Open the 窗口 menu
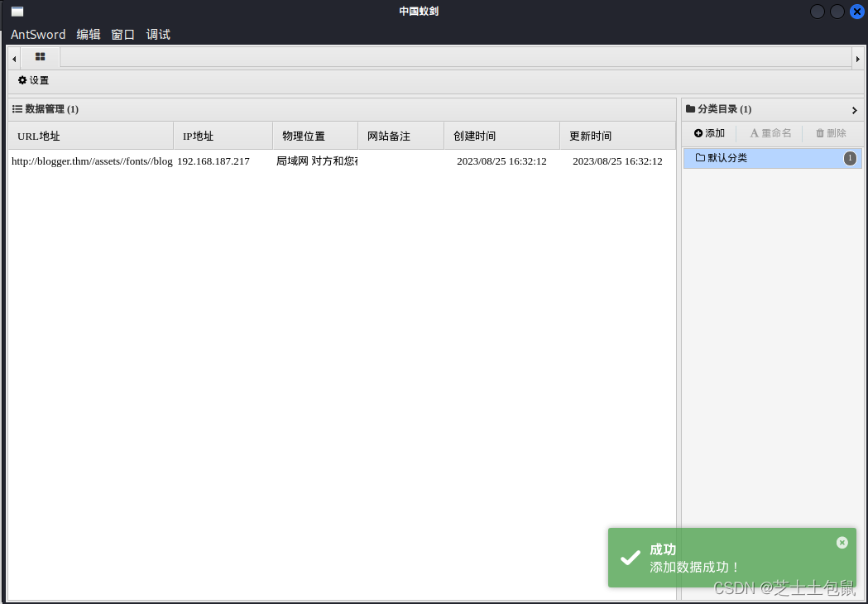Viewport: 868px width, 604px height. [123, 34]
